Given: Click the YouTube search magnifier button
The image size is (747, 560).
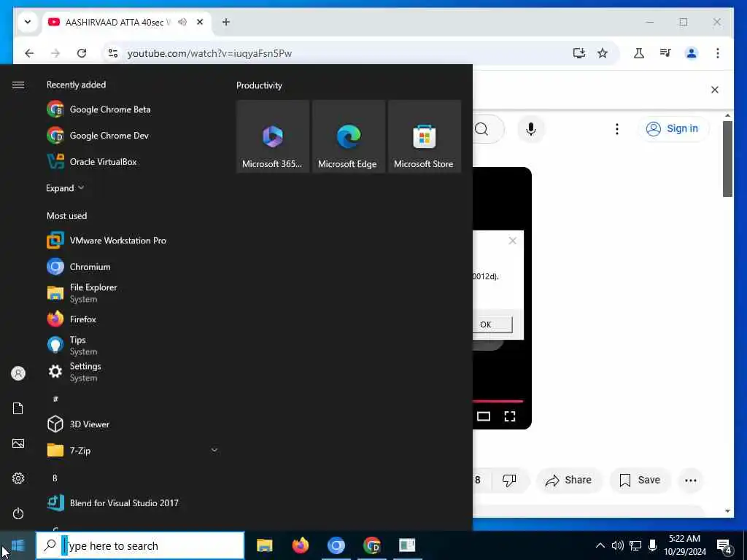Looking at the screenshot, I should click(x=482, y=129).
